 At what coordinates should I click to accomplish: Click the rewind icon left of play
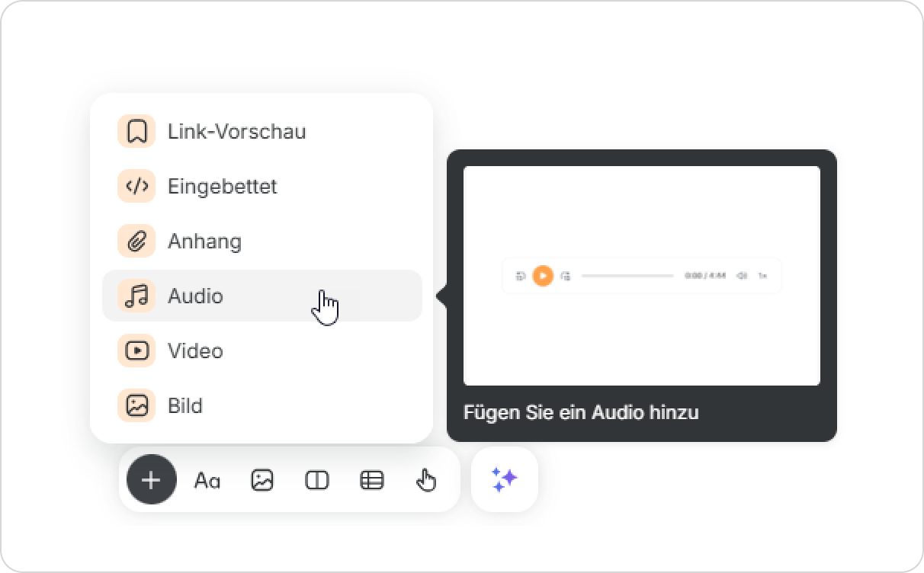pos(521,276)
